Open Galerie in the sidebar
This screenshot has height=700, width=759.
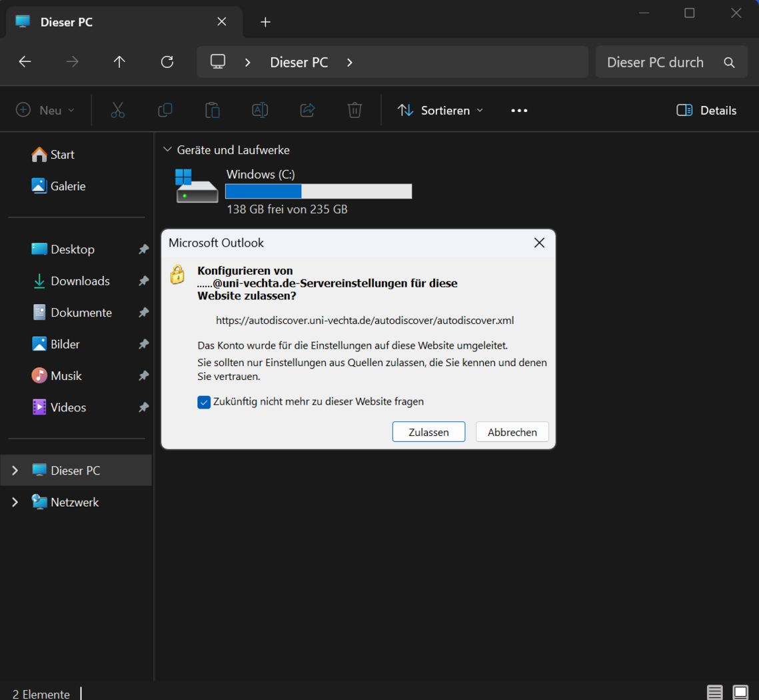59,186
